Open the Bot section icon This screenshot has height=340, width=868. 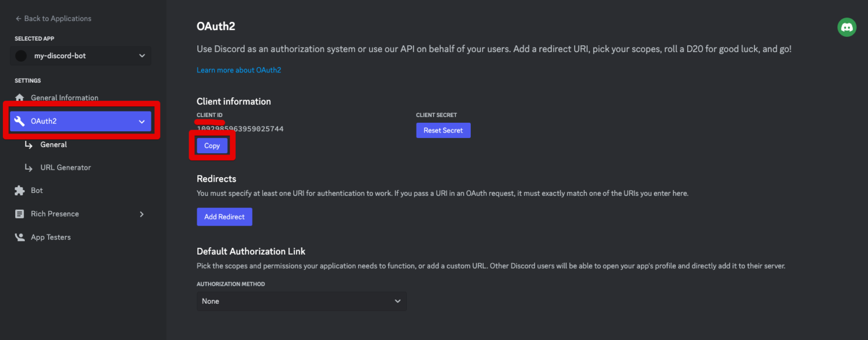[20, 190]
